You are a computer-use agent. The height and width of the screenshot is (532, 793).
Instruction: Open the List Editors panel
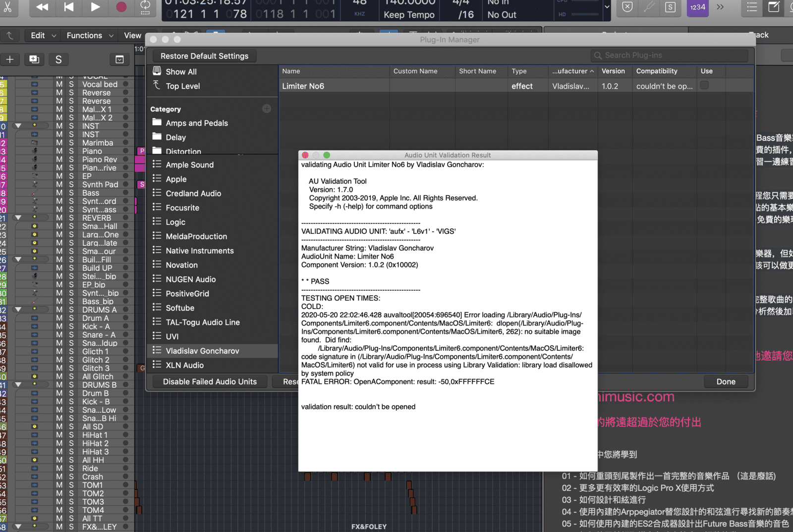click(x=752, y=7)
